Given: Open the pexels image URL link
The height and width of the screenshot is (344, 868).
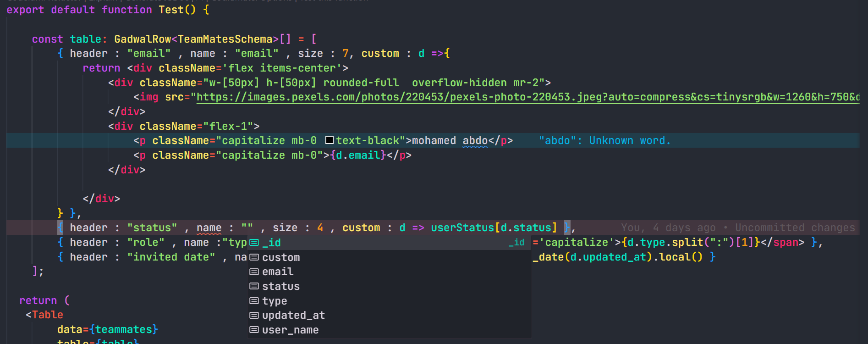Looking at the screenshot, I should [x=528, y=97].
